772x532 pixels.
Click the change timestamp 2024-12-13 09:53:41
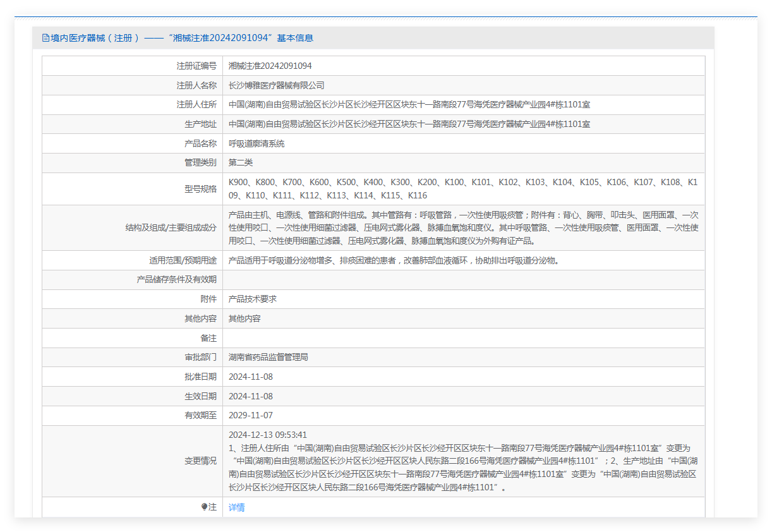268,435
